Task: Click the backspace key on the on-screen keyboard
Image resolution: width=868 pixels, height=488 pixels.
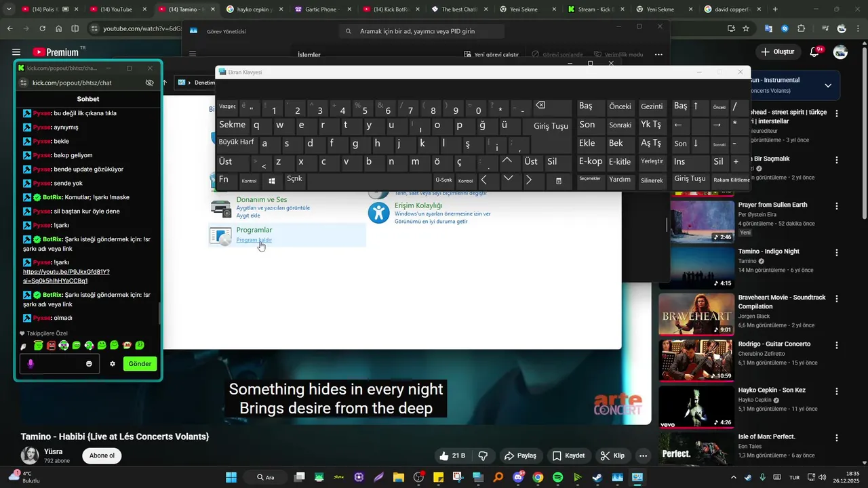Action: coord(552,107)
